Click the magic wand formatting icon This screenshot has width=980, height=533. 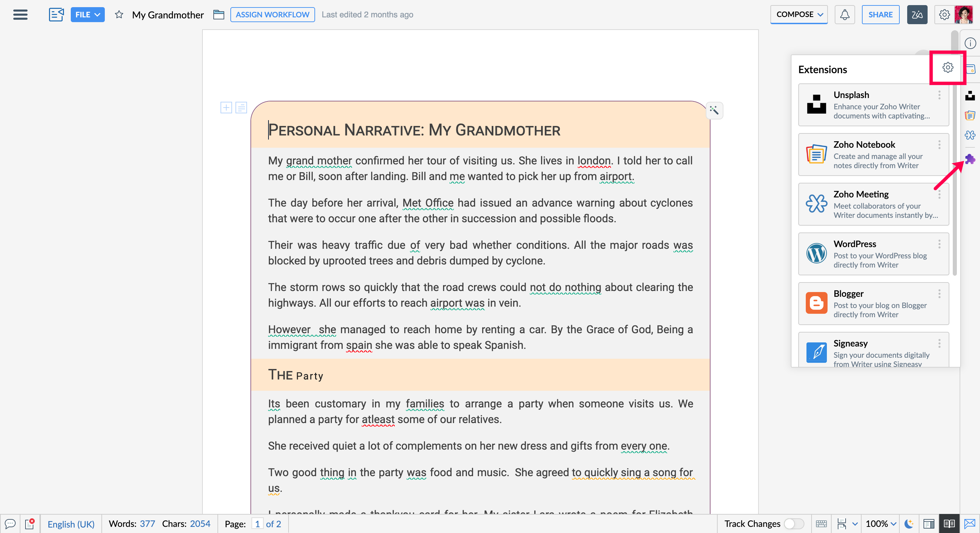714,110
